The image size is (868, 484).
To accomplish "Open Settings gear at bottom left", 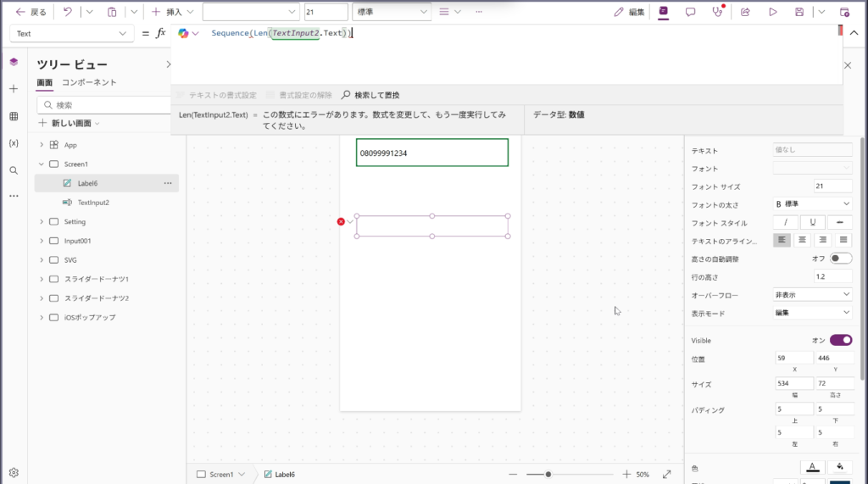I will [14, 472].
